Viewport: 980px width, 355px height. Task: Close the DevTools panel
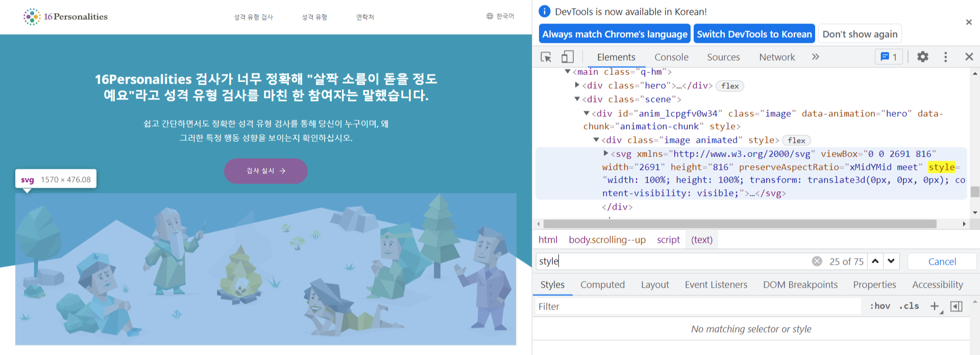coord(969,57)
